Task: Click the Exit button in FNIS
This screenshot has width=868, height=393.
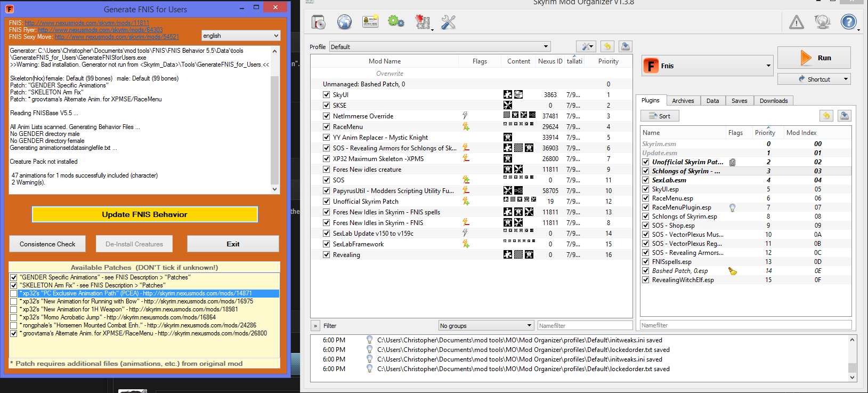Action: (233, 244)
